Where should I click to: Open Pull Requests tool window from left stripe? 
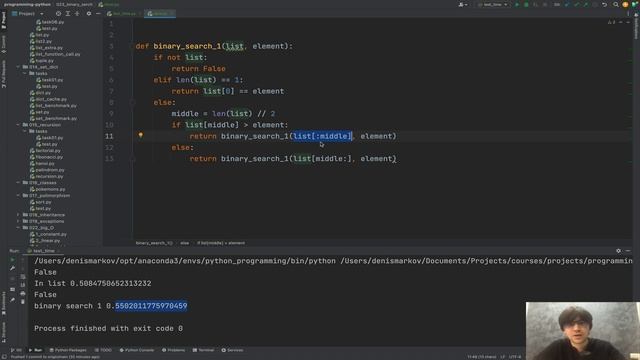(4, 74)
